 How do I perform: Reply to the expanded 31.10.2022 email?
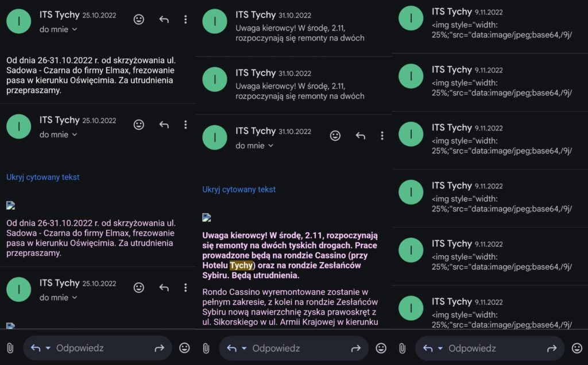click(x=361, y=136)
